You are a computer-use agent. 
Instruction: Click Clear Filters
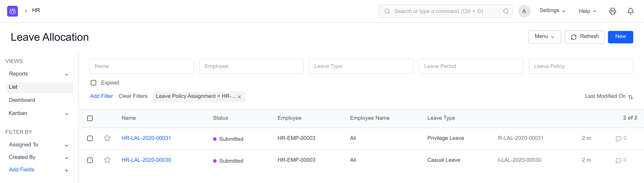(133, 96)
